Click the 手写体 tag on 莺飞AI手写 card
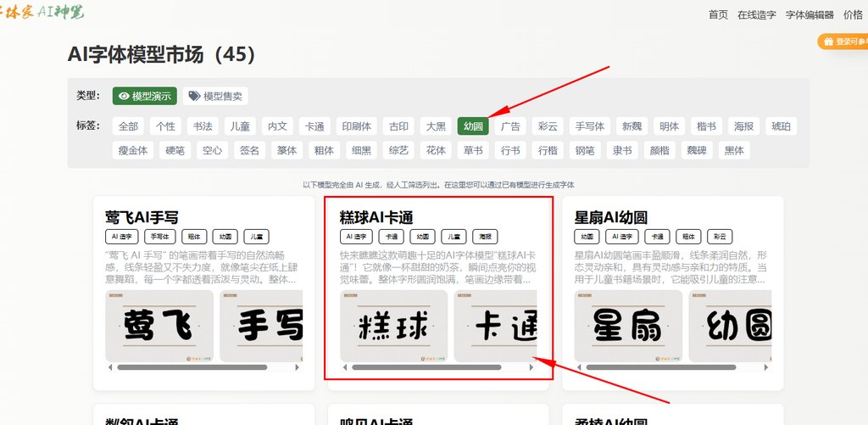The width and height of the screenshot is (868, 425). point(160,237)
